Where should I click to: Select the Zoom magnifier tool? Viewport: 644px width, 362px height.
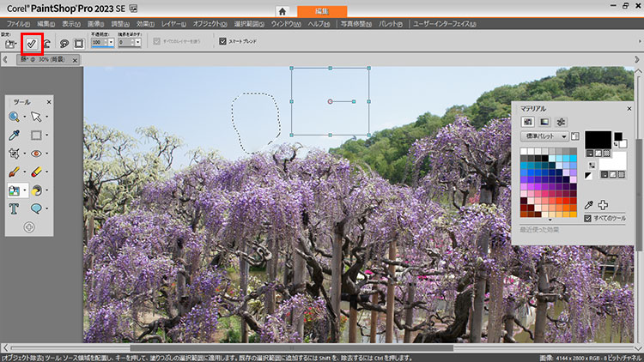pyautogui.click(x=14, y=117)
